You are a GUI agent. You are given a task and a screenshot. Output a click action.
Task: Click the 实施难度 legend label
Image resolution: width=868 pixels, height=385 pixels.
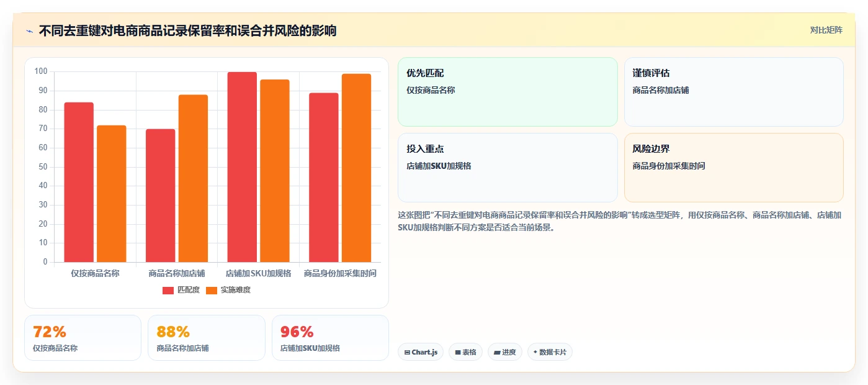236,290
